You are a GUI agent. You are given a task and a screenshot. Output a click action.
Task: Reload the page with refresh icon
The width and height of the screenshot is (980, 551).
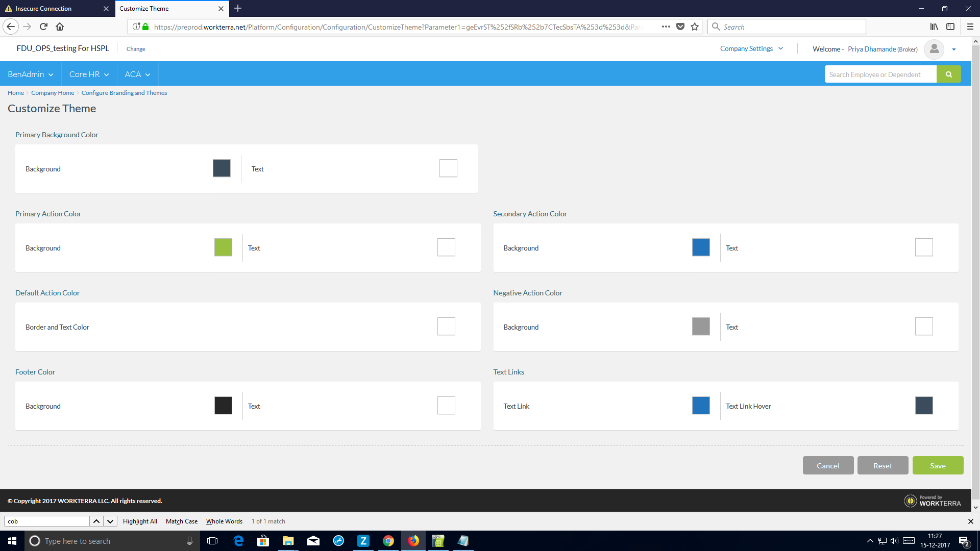pos(43,27)
